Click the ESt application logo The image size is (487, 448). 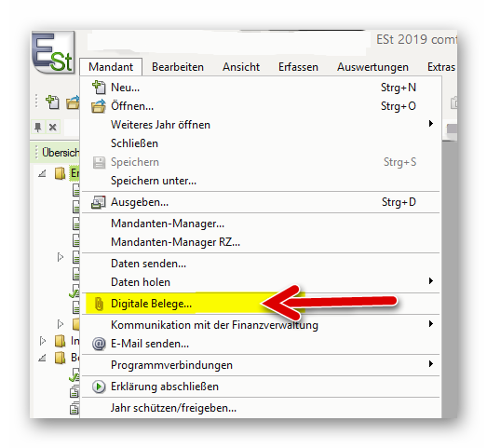(53, 52)
